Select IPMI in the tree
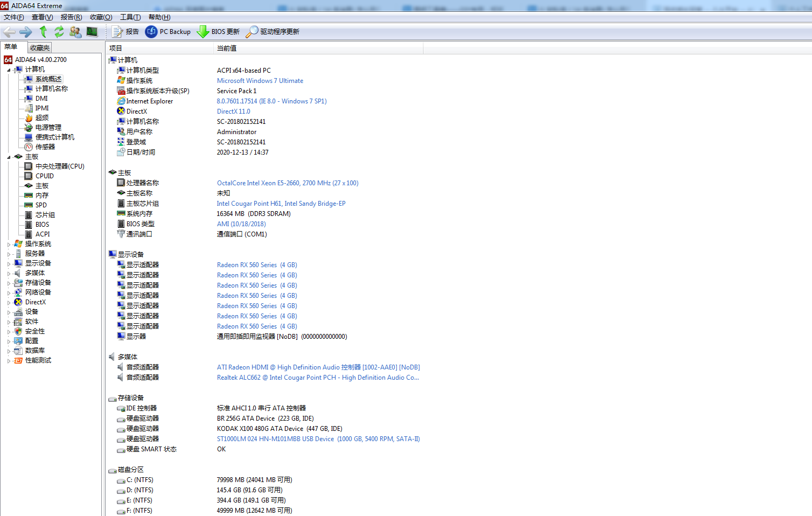812x516 pixels. tap(42, 108)
